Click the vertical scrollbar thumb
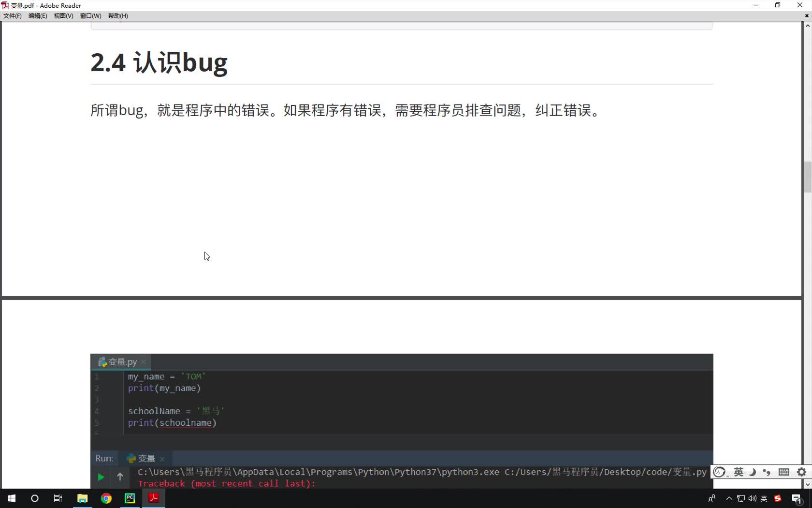Viewport: 812px width, 508px height. pyautogui.click(x=808, y=177)
